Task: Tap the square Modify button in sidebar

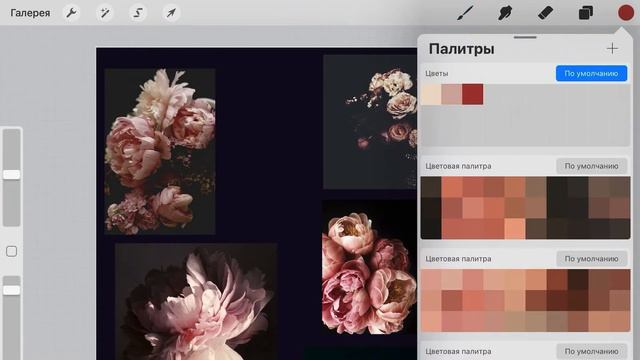Action: 11,251
